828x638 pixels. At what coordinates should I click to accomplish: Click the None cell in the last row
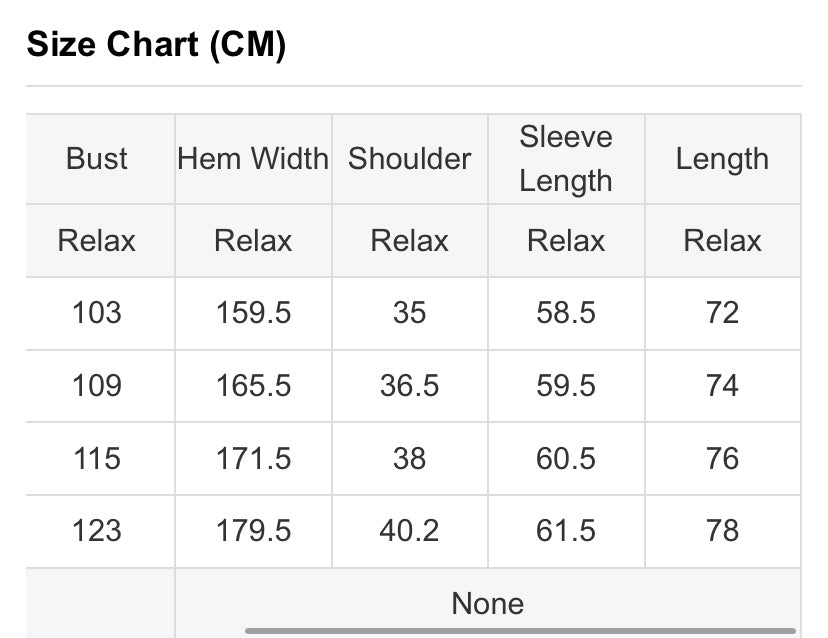click(488, 603)
